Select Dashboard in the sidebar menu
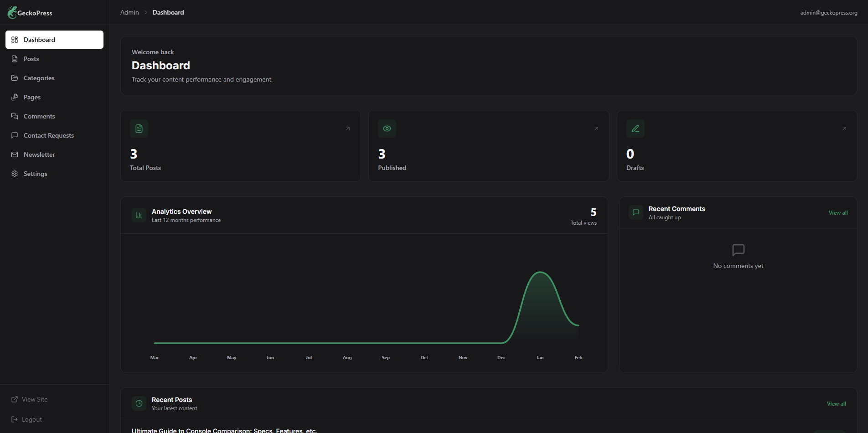Screen dimensions: 868x433 (x=39, y=40)
